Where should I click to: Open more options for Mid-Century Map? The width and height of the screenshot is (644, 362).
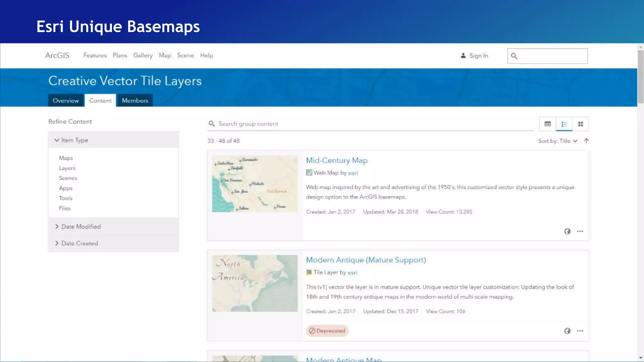pyautogui.click(x=580, y=231)
